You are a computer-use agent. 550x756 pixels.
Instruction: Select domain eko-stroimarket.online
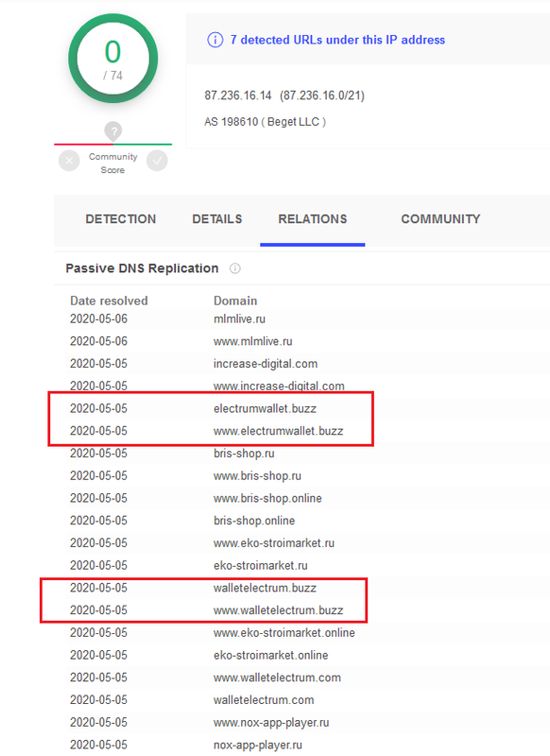point(271,655)
